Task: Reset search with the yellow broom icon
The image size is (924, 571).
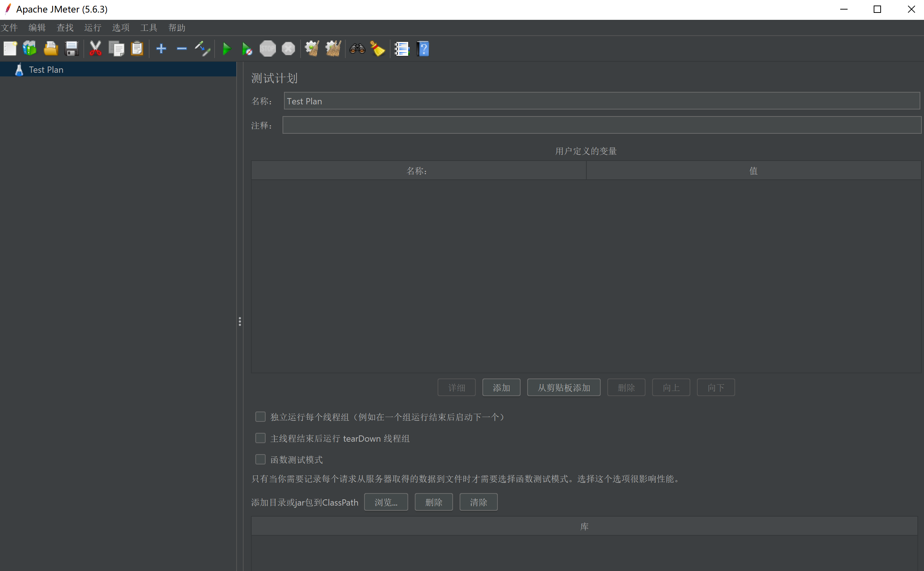Action: click(378, 49)
